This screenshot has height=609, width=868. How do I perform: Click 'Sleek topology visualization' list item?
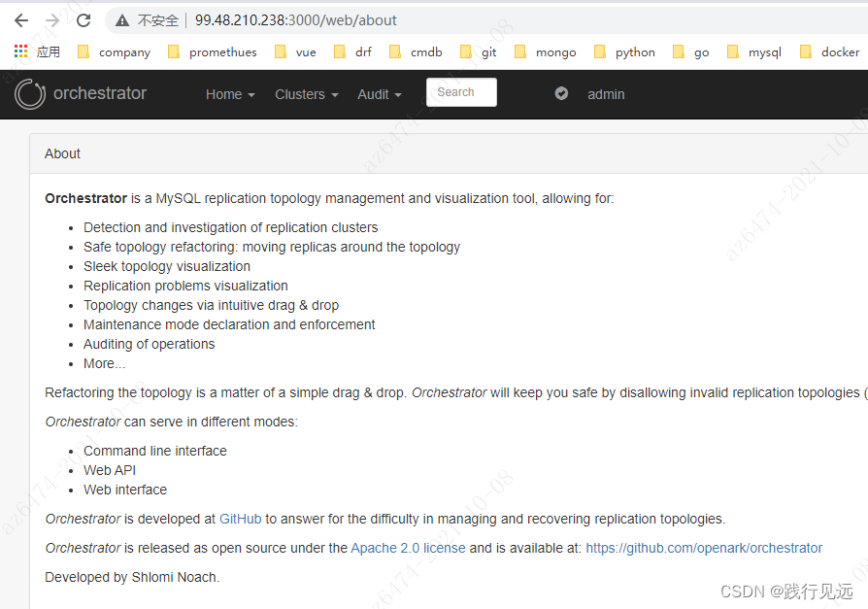[167, 266]
